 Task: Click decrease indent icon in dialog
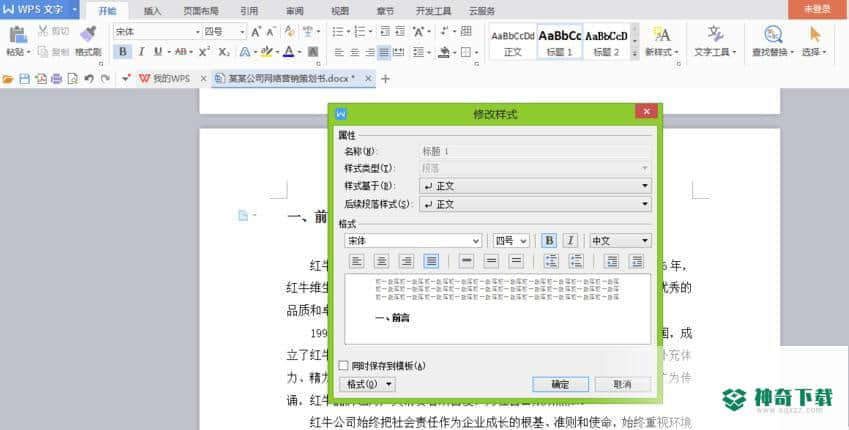point(611,262)
